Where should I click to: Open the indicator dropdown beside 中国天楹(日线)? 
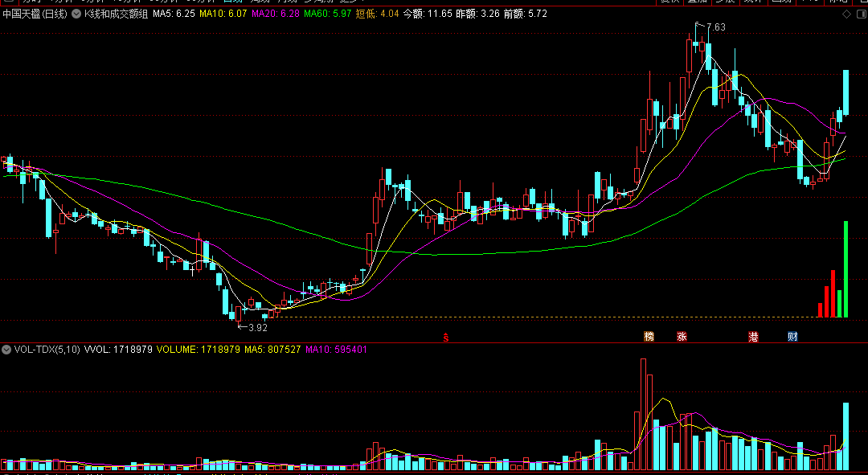76,14
